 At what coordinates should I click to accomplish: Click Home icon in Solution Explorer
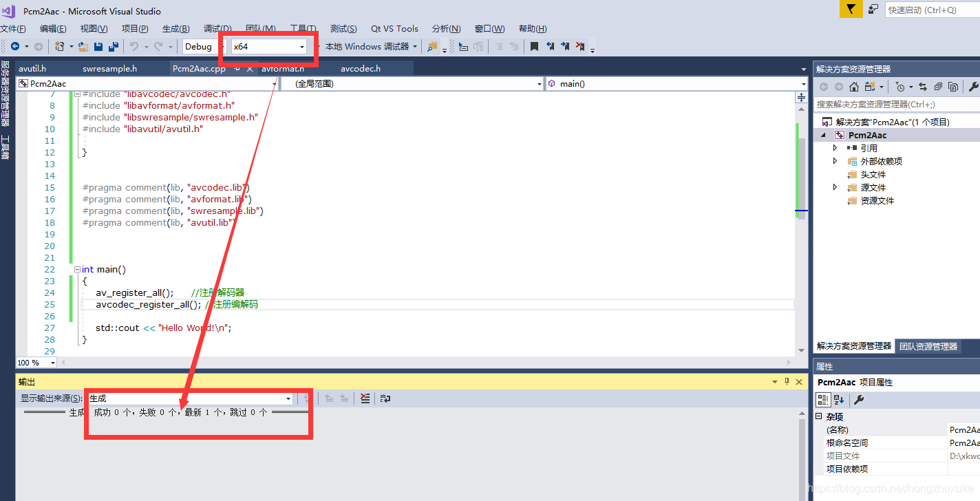click(x=853, y=87)
